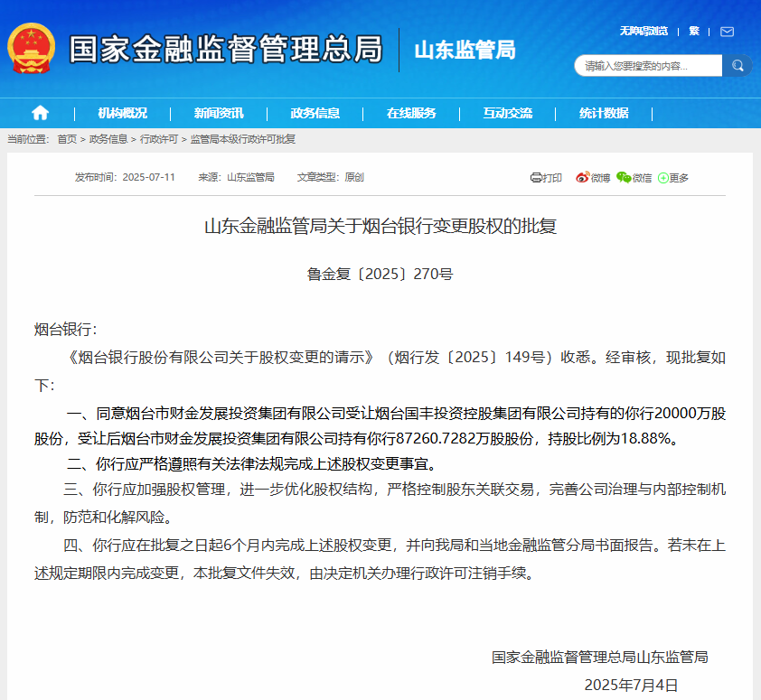Click the article title about 烟台银行变更股权
This screenshot has height=700, width=761.
point(380,226)
